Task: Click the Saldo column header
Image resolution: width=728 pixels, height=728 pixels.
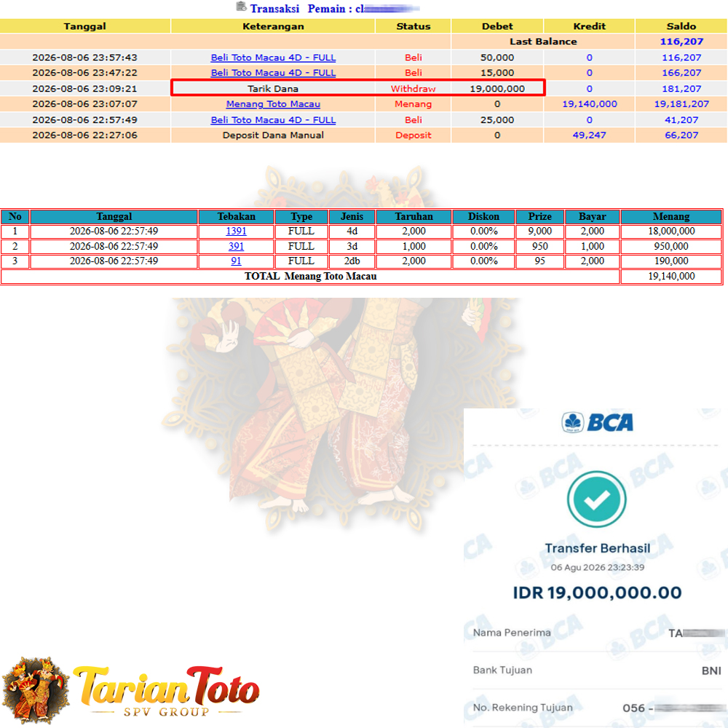Action: coord(681,26)
